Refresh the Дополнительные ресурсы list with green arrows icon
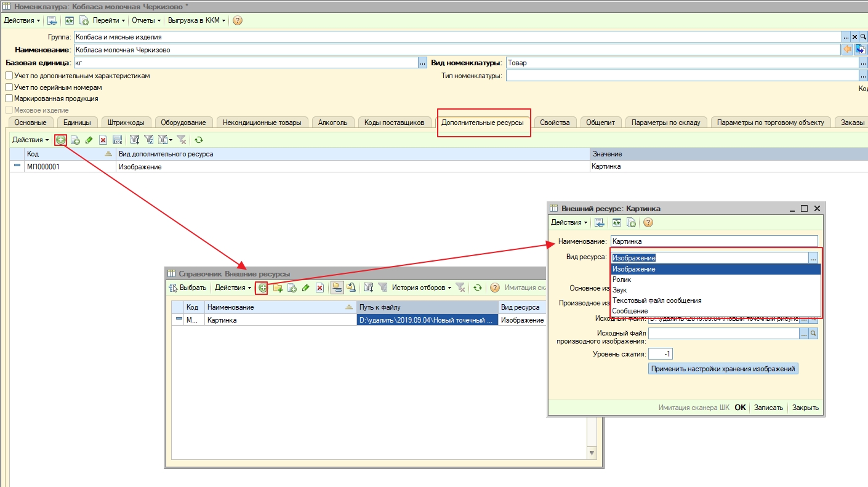Viewport: 868px width, 487px height. pyautogui.click(x=199, y=140)
